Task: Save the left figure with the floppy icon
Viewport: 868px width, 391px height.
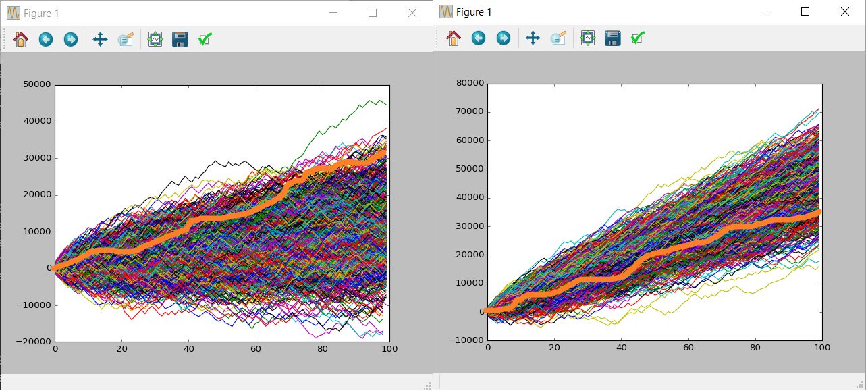Action: [180, 39]
